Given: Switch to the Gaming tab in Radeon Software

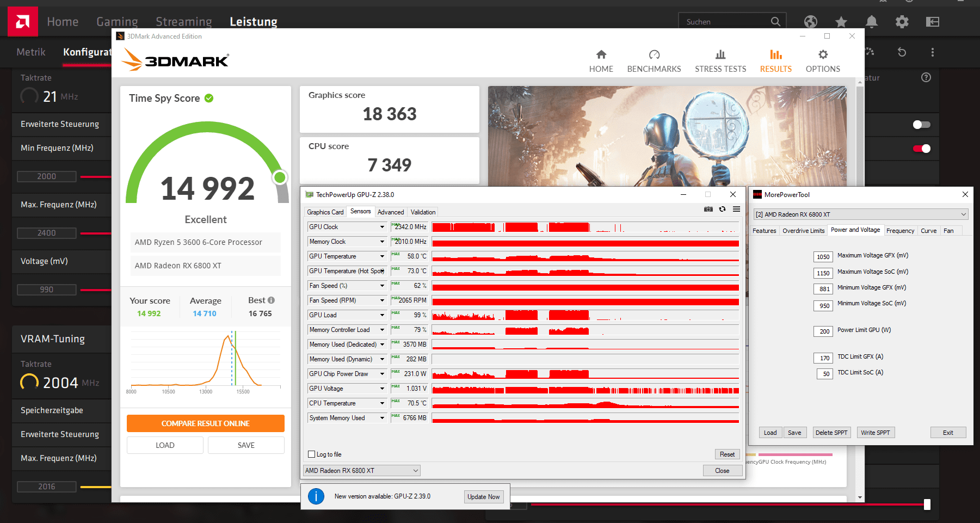Looking at the screenshot, I should click(x=117, y=22).
